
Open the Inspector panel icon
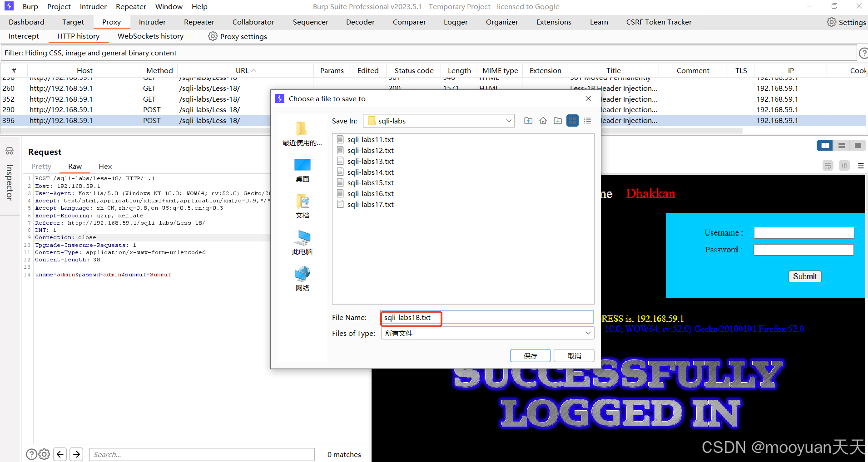coord(10,151)
